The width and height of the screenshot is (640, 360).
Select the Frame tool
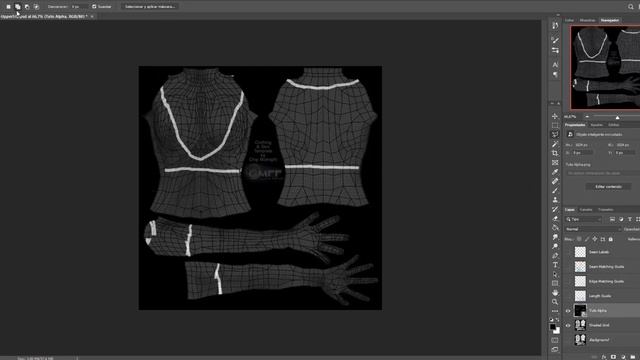pos(555,162)
